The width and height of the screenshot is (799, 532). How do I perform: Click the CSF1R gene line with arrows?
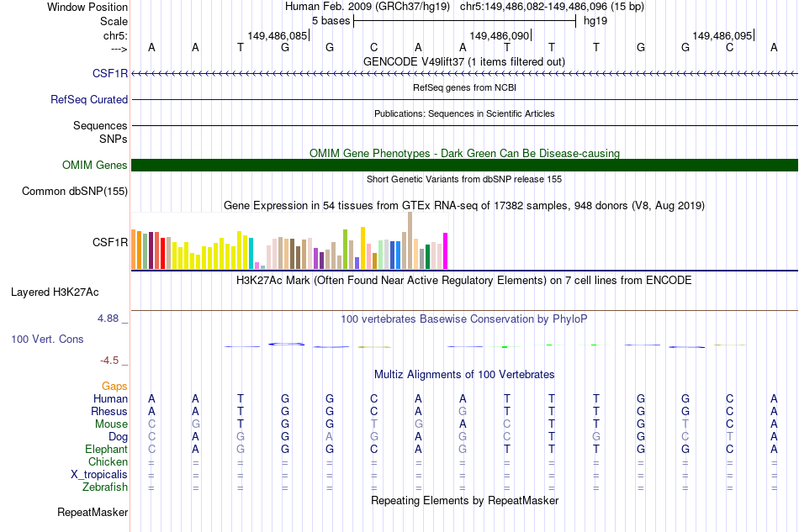[x=464, y=74]
